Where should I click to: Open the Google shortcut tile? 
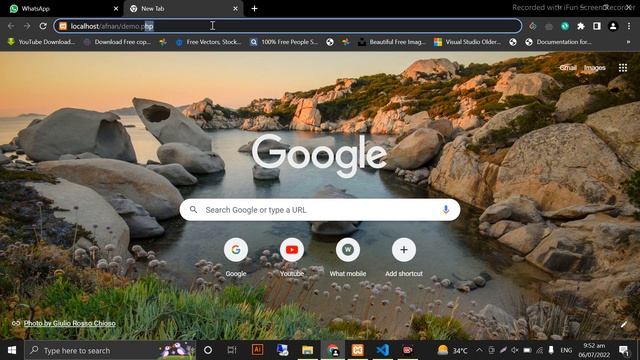[x=236, y=257]
